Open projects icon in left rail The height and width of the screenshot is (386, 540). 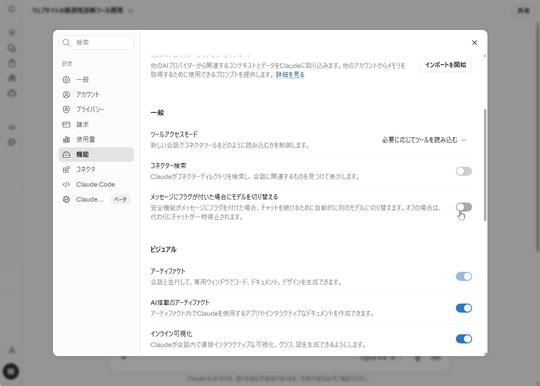tap(12, 63)
